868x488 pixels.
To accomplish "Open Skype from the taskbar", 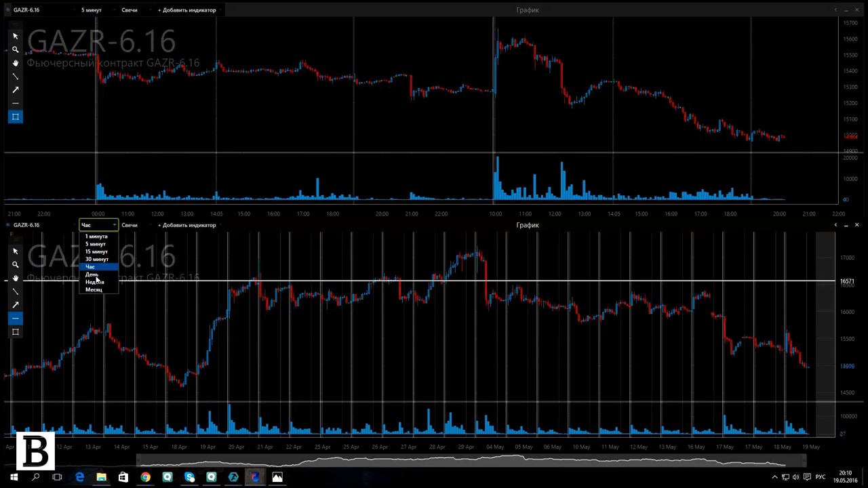I will [x=189, y=477].
